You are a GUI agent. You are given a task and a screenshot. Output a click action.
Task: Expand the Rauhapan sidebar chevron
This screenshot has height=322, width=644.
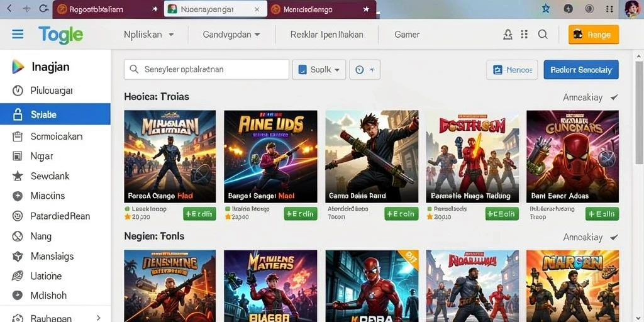[98, 318]
